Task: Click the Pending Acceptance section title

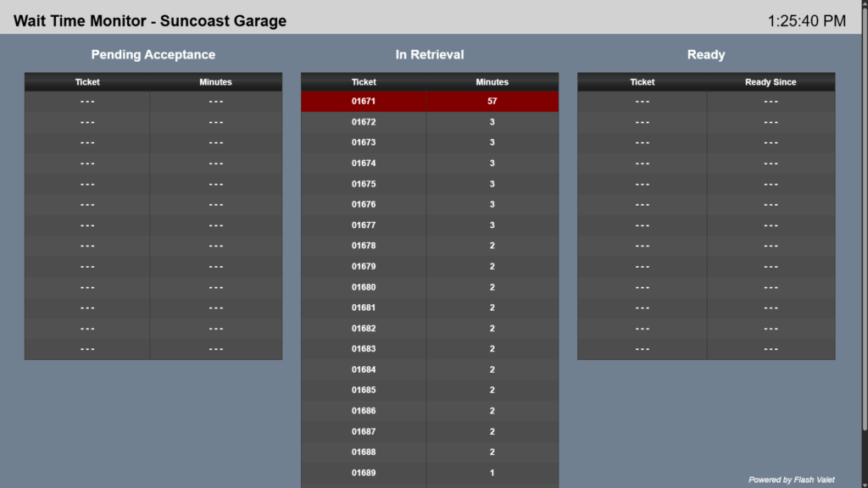Action: (153, 55)
